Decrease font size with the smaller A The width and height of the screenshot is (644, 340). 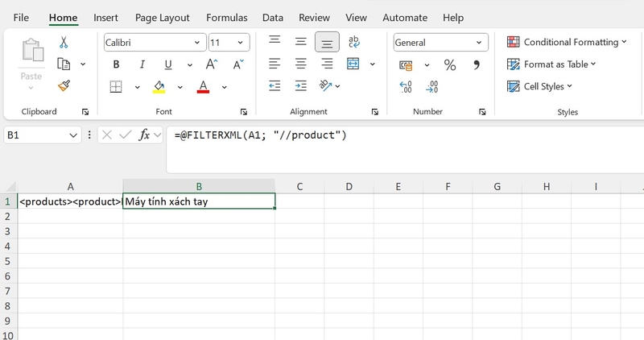coord(238,64)
